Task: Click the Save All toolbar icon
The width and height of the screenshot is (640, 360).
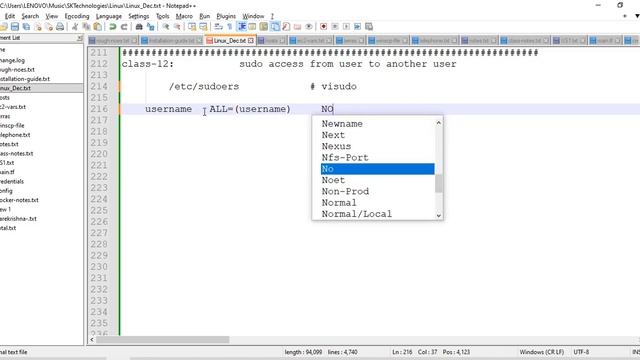Action: click(x=26, y=27)
